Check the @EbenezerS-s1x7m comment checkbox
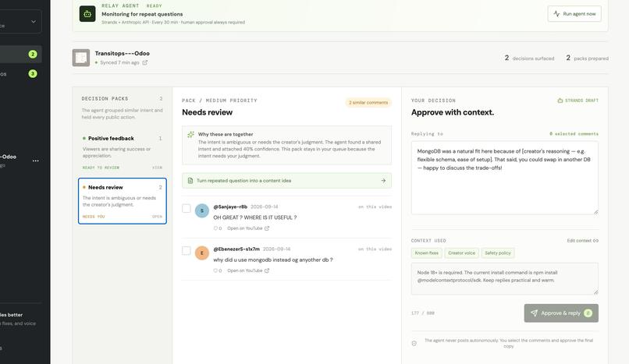The width and height of the screenshot is (629, 364). coord(187,251)
